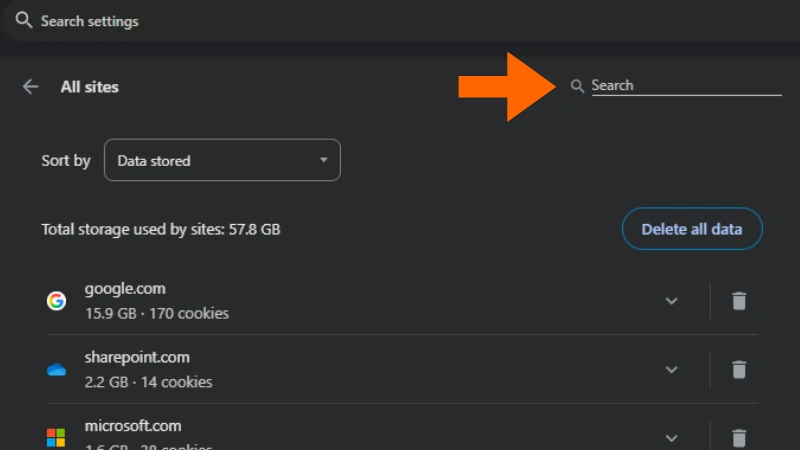Click the Google favicon logo
The height and width of the screenshot is (450, 800).
(56, 300)
